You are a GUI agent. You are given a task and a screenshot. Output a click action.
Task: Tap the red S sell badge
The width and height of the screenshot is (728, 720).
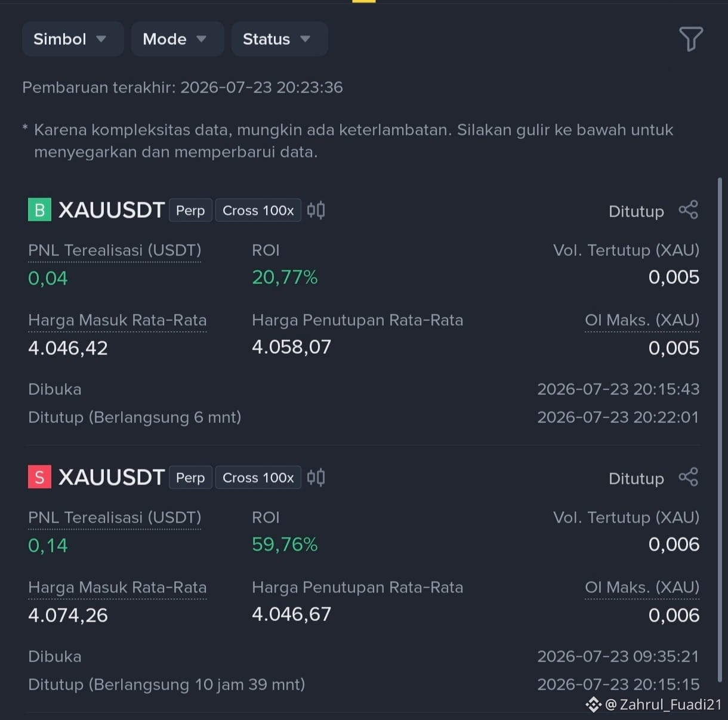pyautogui.click(x=39, y=477)
